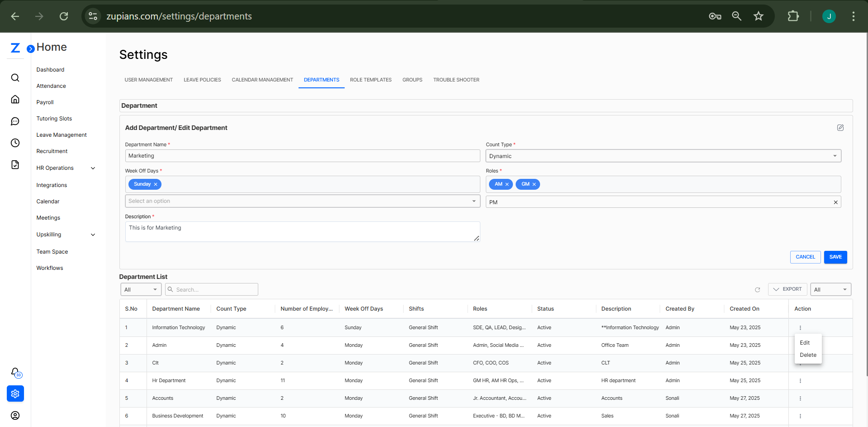This screenshot has height=427, width=868.
Task: Click the settings gear sidebar icon
Action: [15, 394]
